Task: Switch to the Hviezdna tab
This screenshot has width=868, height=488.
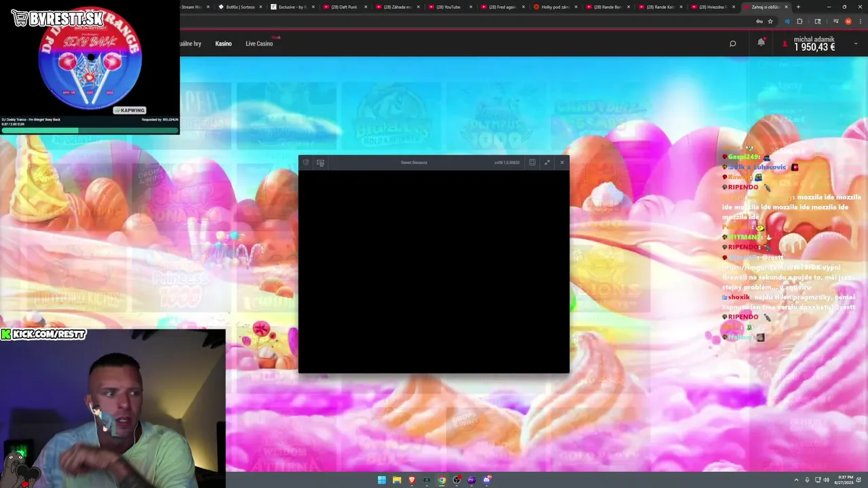Action: [x=712, y=7]
